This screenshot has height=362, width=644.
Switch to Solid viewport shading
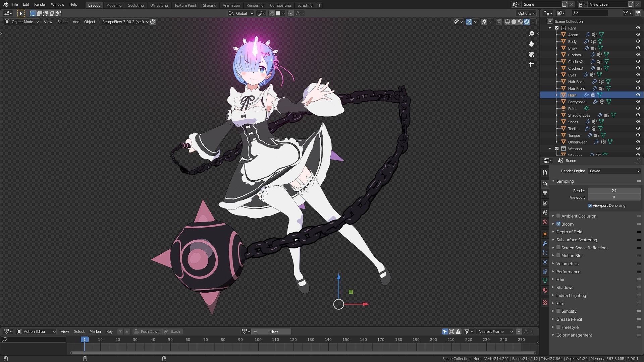click(514, 22)
